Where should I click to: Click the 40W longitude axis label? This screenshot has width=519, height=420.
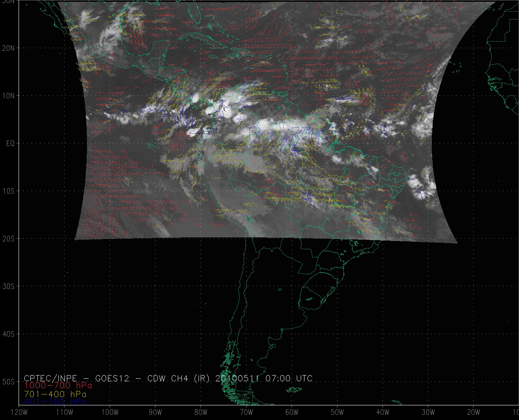coord(383,412)
